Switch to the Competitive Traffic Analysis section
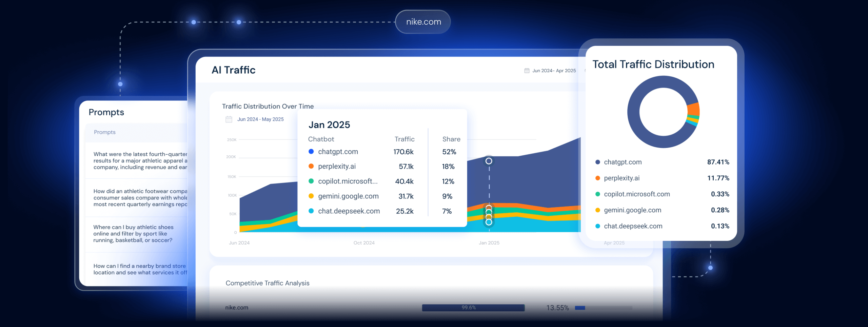The image size is (868, 327). pyautogui.click(x=268, y=283)
